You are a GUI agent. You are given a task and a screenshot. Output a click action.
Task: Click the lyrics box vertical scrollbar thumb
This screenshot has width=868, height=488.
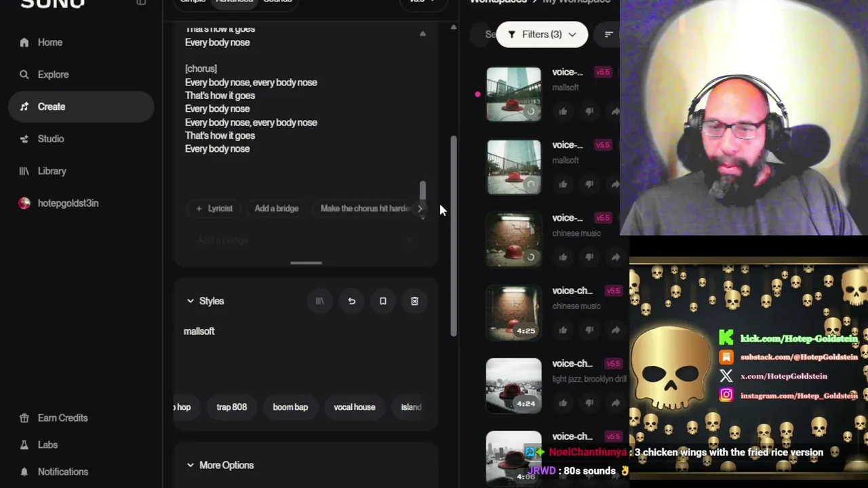[x=422, y=190]
